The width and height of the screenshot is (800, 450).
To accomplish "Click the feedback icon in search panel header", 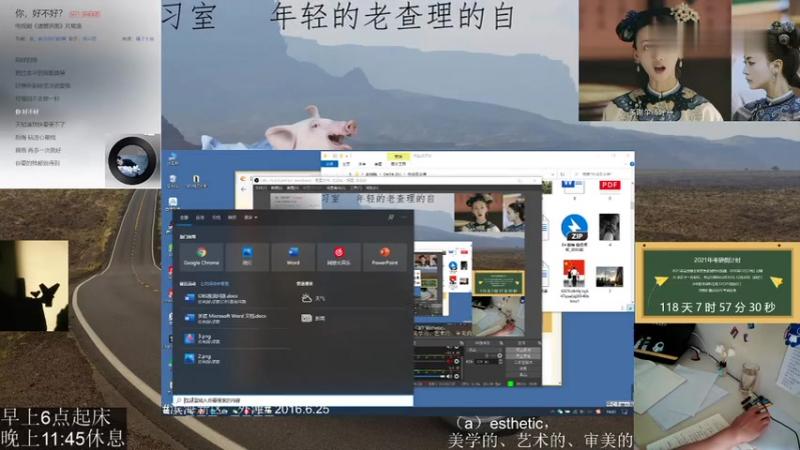I will [x=391, y=218].
